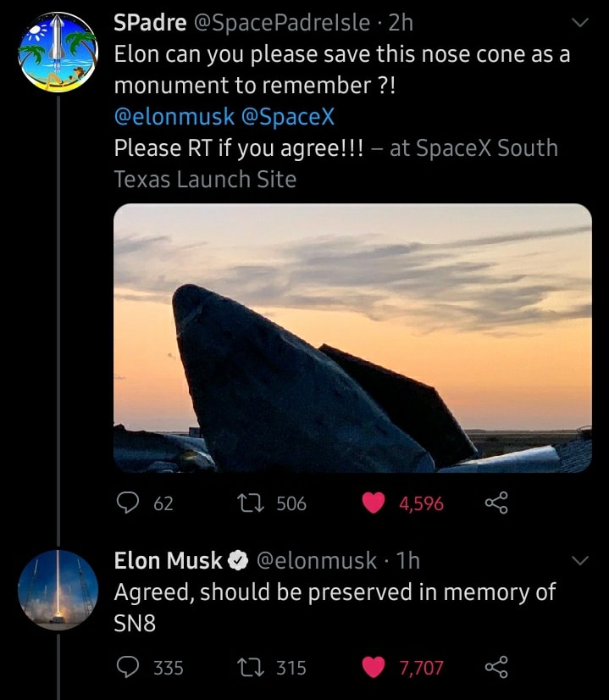View Elon Musk's rocket launch avatar

pyautogui.click(x=58, y=590)
